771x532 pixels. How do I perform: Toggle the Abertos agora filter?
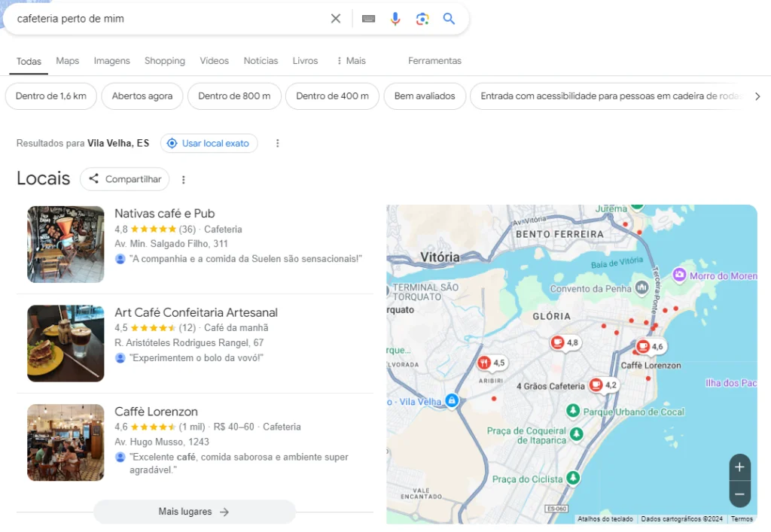142,96
